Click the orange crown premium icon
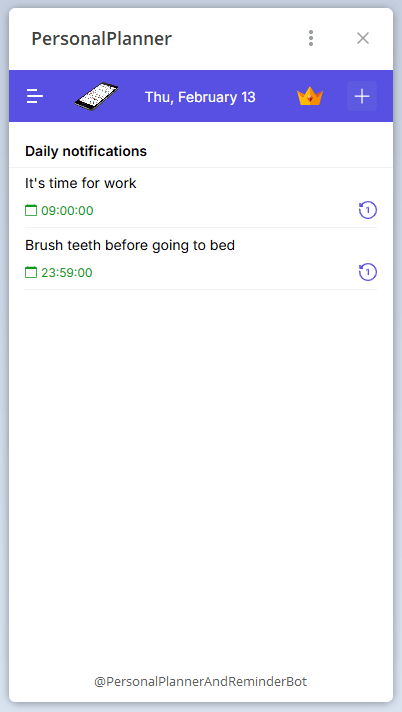402x712 pixels. point(310,96)
